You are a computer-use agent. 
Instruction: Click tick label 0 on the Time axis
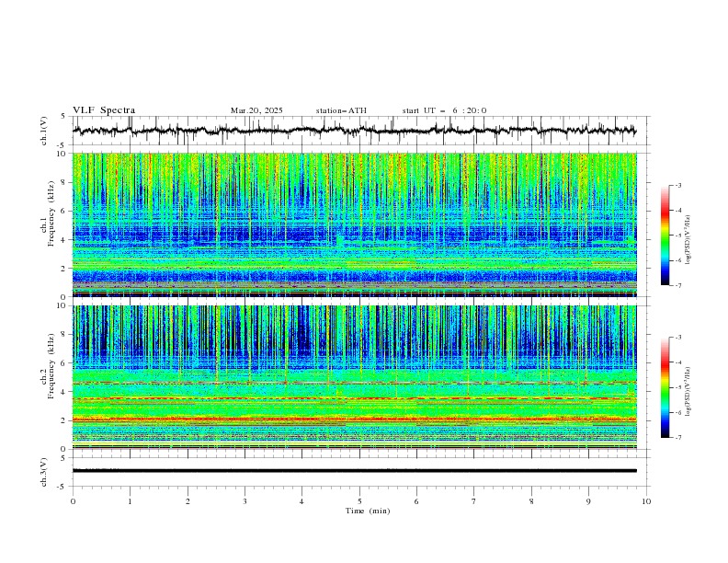[73, 501]
